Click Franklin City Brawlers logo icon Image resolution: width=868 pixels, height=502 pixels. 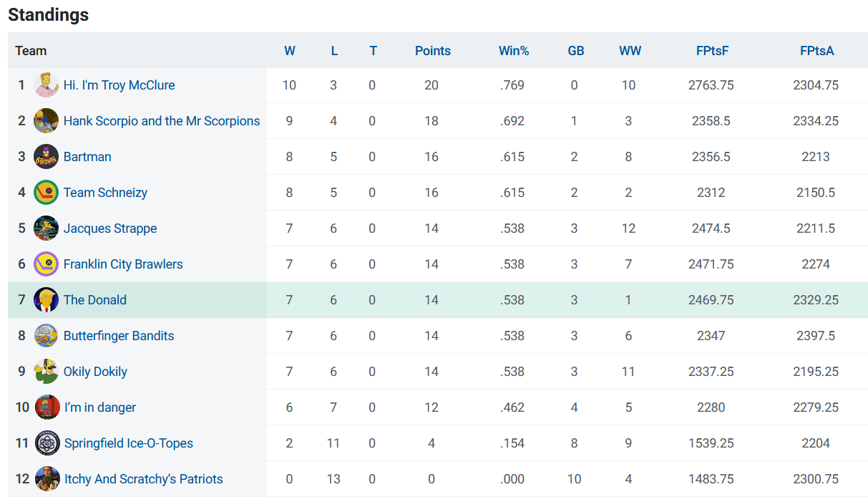[47, 264]
